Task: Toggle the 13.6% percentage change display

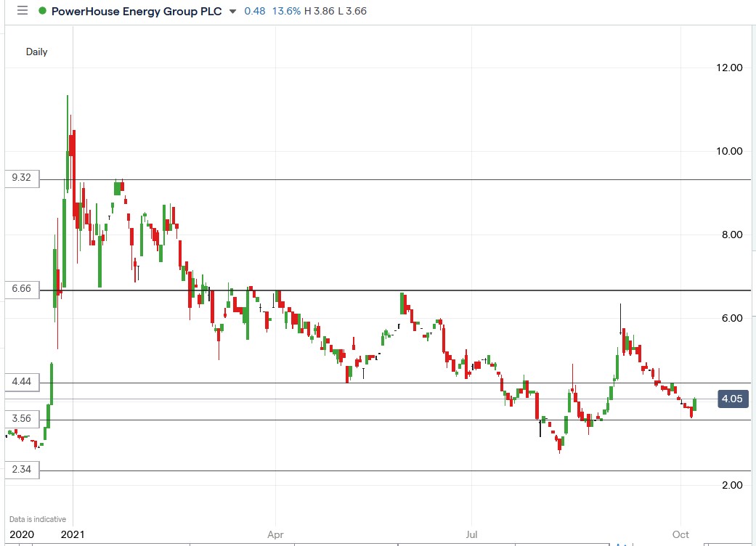Action: point(288,11)
